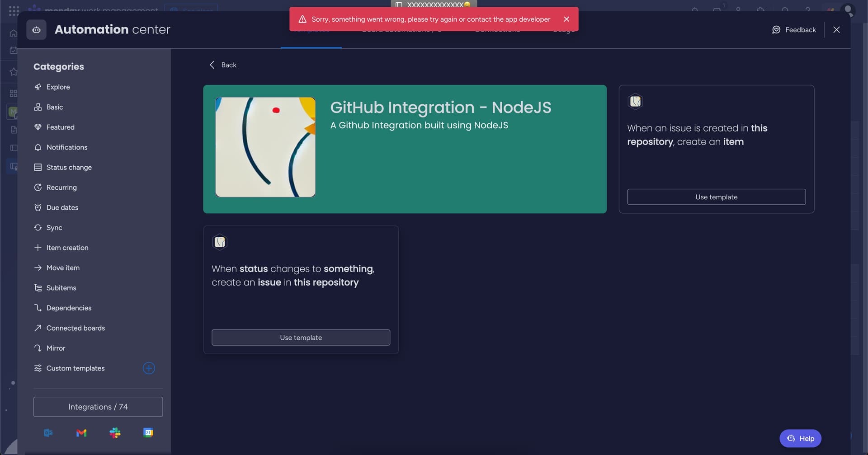Add a new custom template
Viewport: 868px width, 455px height.
149,368
